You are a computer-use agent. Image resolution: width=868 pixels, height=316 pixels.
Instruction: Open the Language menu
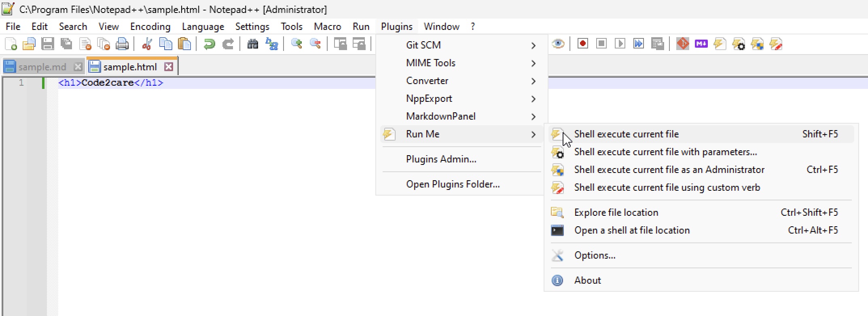pos(203,27)
